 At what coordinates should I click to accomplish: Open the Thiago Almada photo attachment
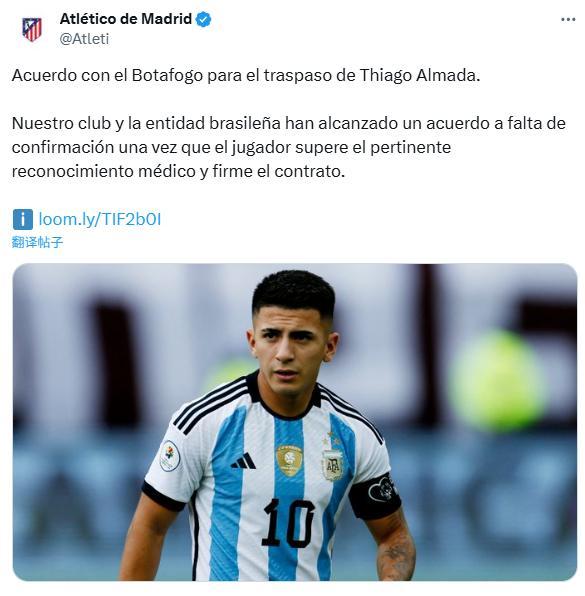295,422
